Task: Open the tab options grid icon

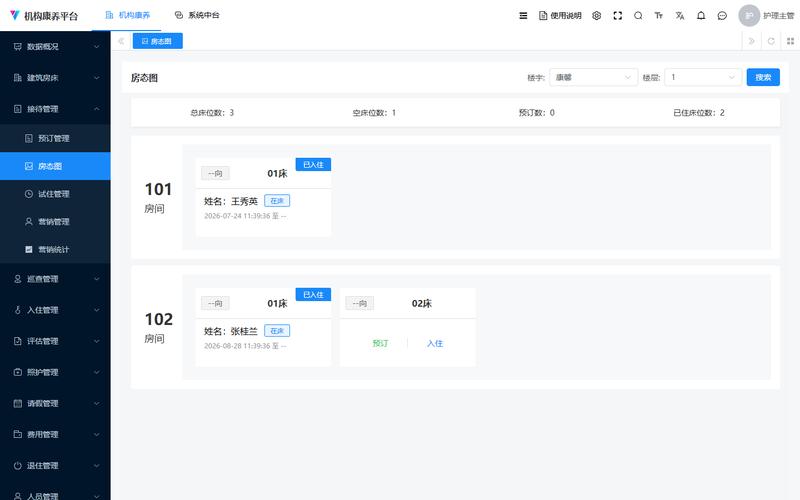Action: 790,41
